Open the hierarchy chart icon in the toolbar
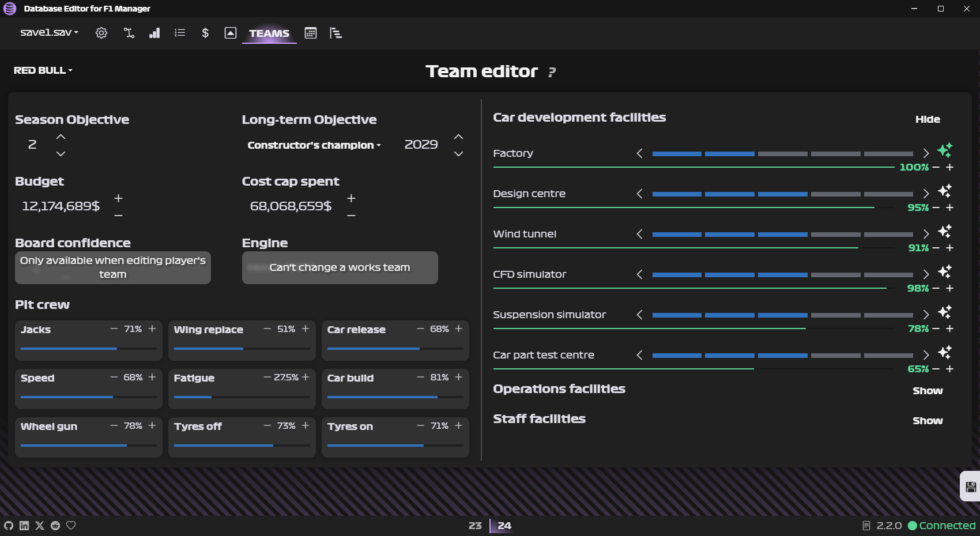Screen dimensions: 980x536 tap(336, 33)
